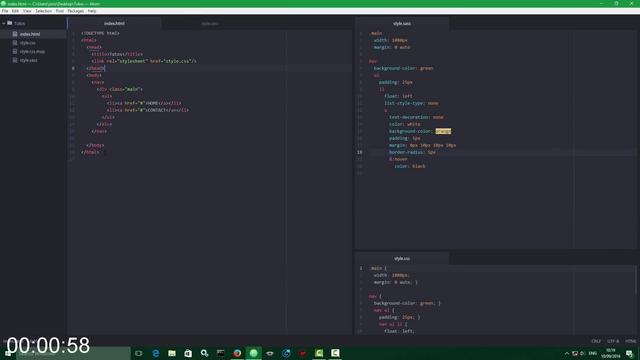
Task: Click the '&:hover' line in style.sass
Action: tap(398, 159)
